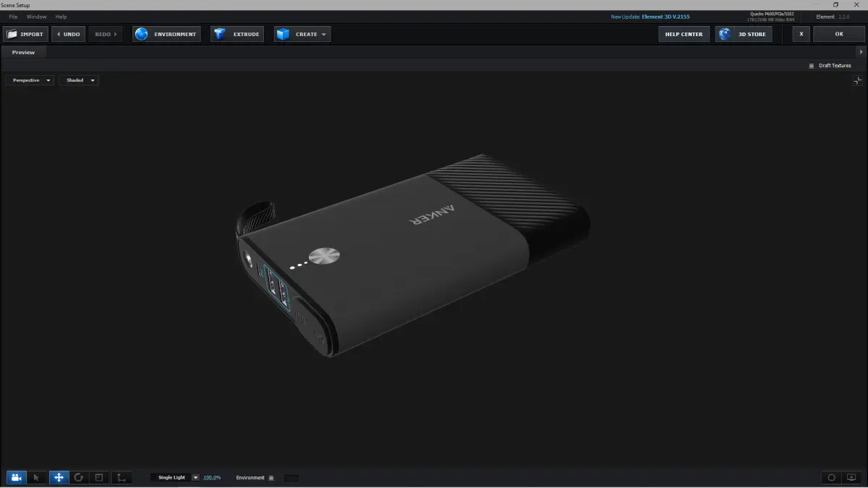The image size is (868, 488).
Task: Switch to the Preview tab
Action: point(23,52)
